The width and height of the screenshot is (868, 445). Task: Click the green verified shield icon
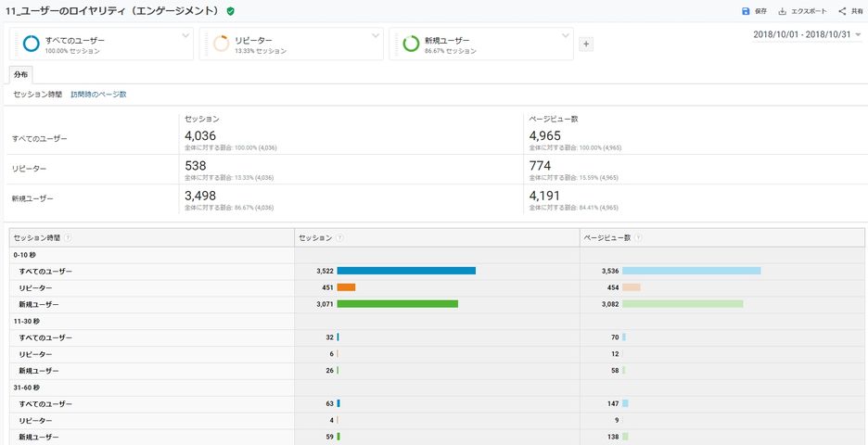(x=231, y=10)
